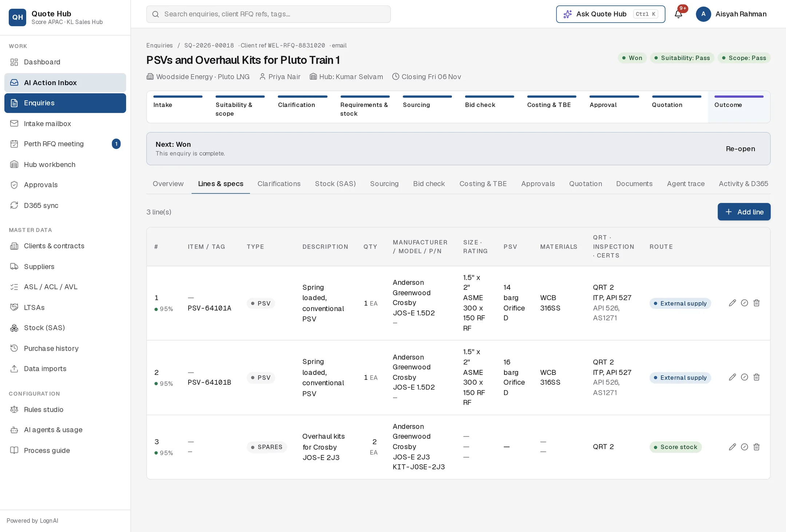Open AI agents & usage
Viewport: 786px width, 532px height.
[65, 430]
